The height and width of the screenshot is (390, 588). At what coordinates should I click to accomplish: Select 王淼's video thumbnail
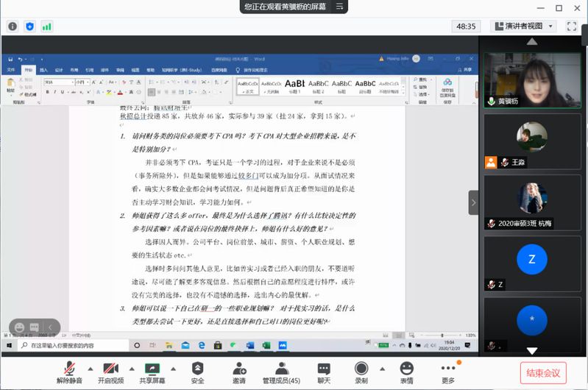(532, 141)
